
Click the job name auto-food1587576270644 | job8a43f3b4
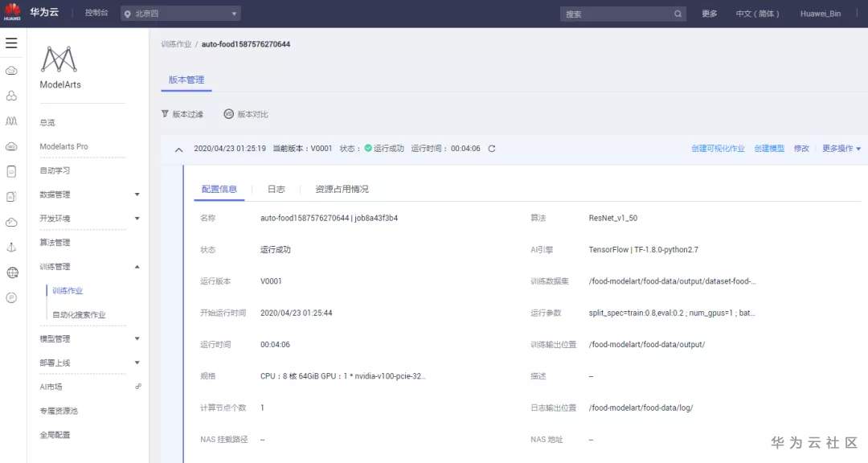[329, 218]
